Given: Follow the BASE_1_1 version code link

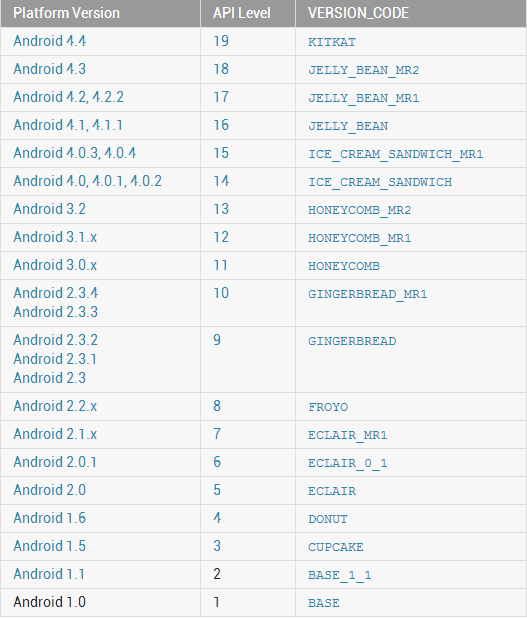Looking at the screenshot, I should [340, 575].
